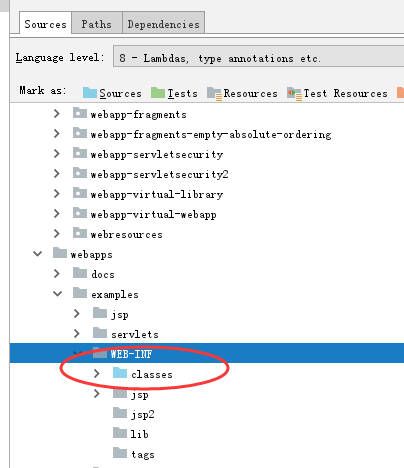Expand the classes folder

click(97, 374)
